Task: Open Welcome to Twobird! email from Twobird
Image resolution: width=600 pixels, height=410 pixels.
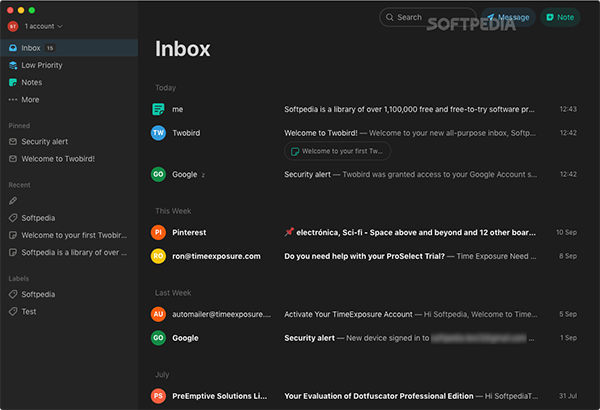Action: [364, 133]
